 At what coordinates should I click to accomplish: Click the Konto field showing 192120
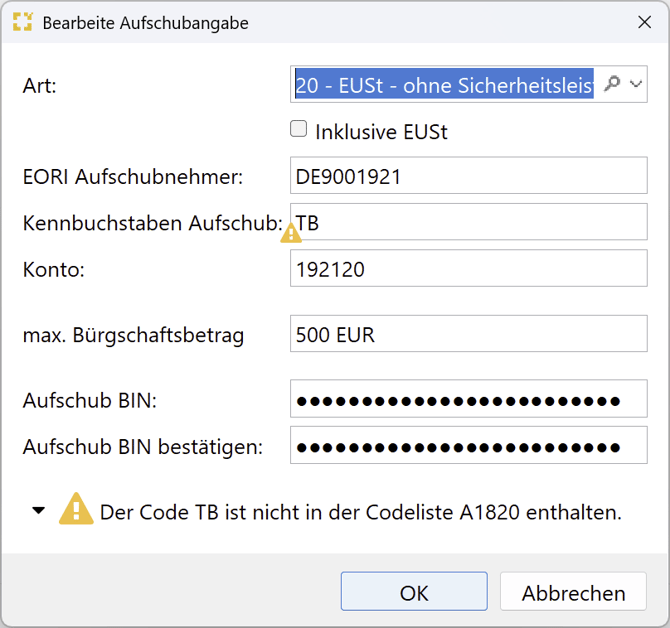468,269
